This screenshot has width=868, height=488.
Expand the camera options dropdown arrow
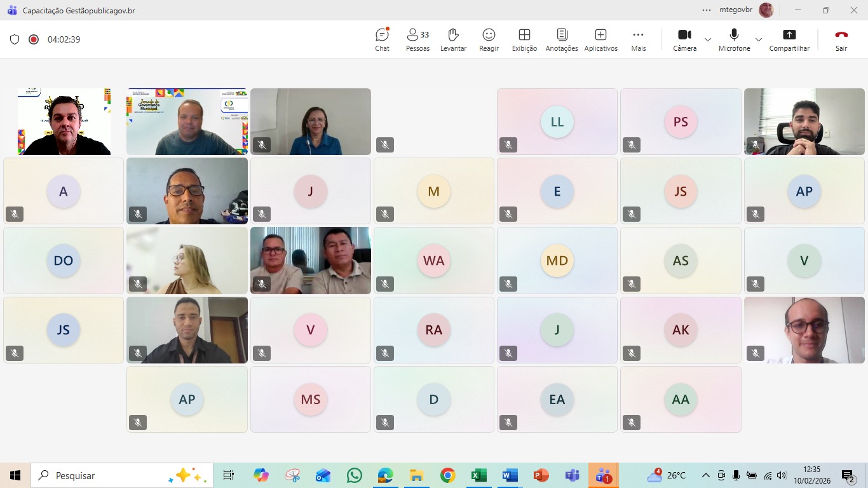(x=708, y=39)
